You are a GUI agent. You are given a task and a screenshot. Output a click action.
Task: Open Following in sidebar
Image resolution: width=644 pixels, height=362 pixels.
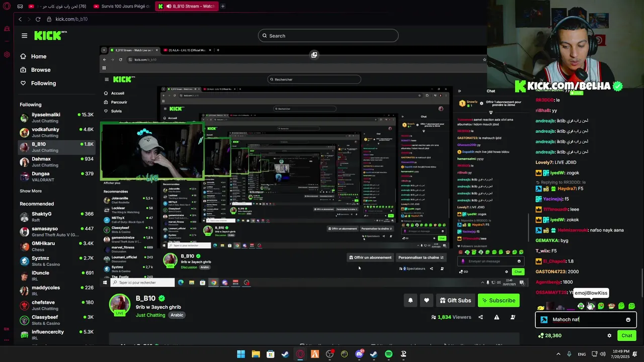(x=38, y=83)
